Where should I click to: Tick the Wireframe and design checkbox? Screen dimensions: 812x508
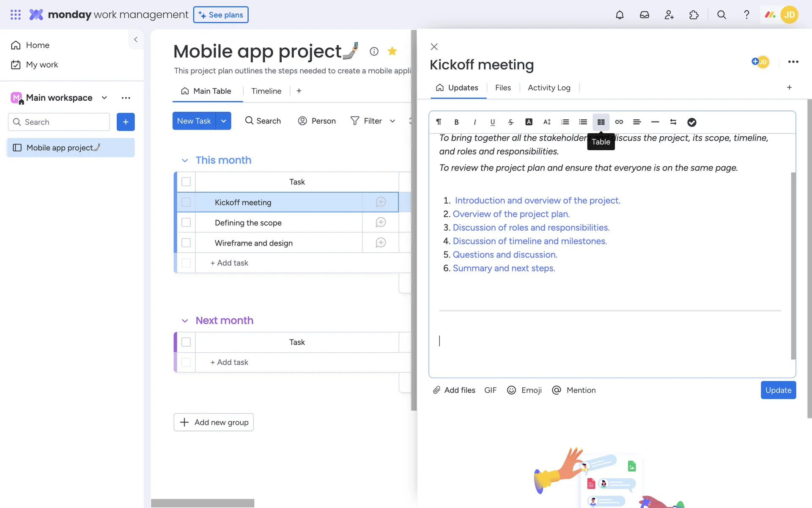pyautogui.click(x=186, y=243)
